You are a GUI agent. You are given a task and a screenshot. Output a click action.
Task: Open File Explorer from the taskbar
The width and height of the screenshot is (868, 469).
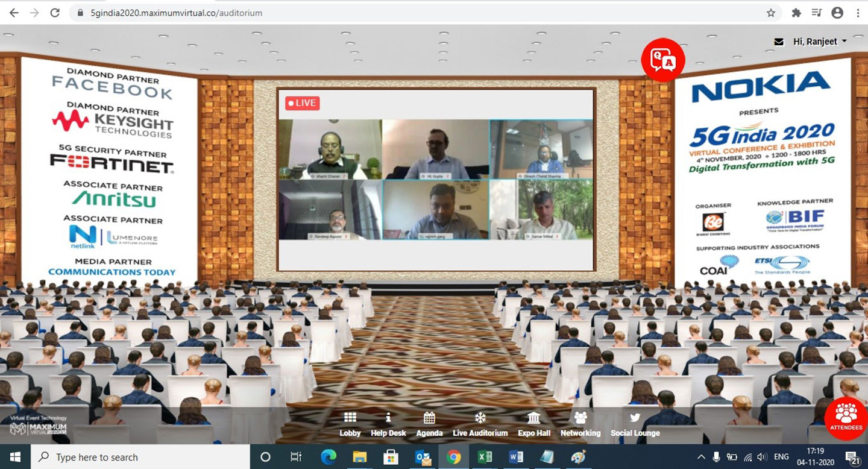(x=360, y=457)
